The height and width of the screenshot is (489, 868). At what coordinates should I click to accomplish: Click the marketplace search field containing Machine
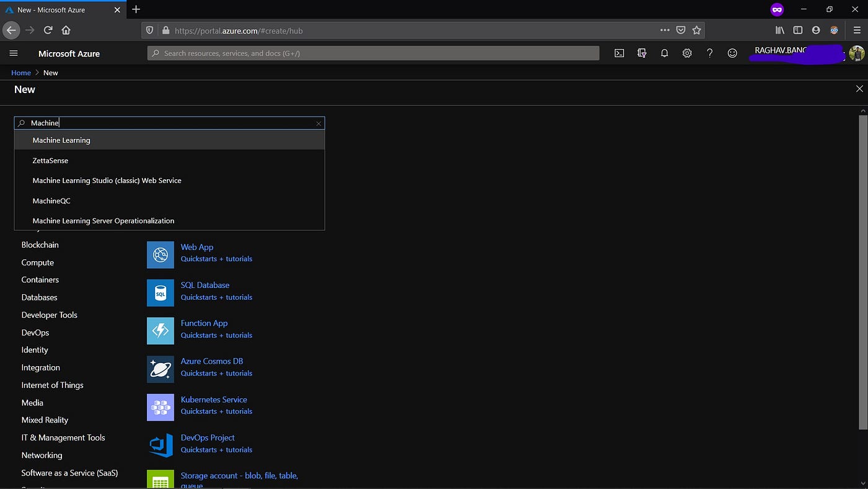click(x=169, y=123)
